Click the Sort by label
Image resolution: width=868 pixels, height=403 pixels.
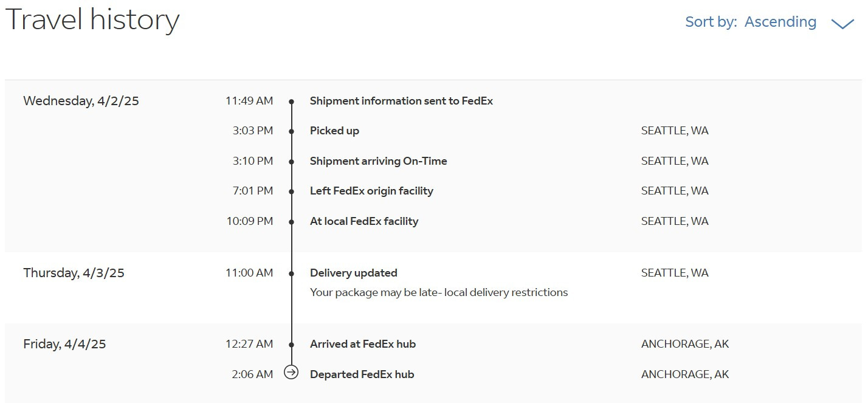pos(711,22)
